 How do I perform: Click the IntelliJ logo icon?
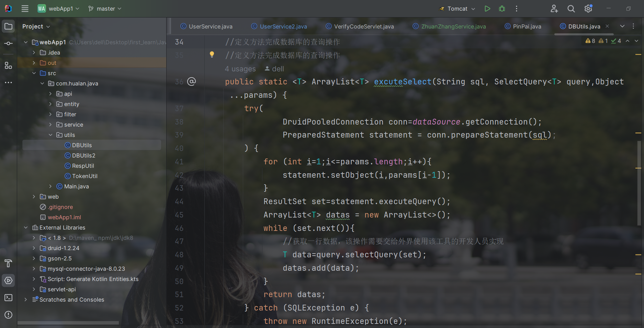[8, 9]
